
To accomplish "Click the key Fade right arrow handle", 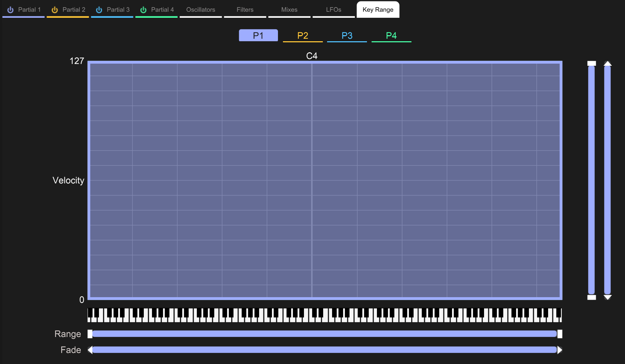I will point(560,350).
